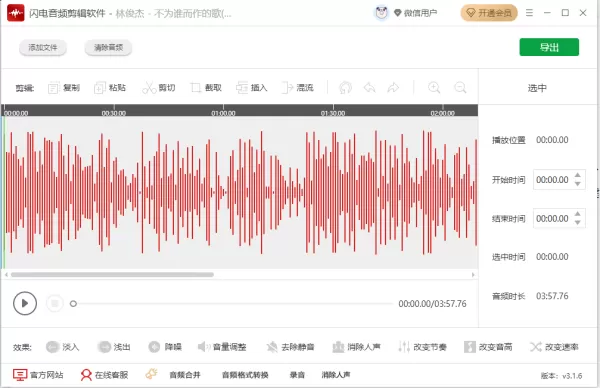This screenshot has height=388, width=600.
Task: Click the hot flame icon in bottom bar
Action: click(152, 374)
